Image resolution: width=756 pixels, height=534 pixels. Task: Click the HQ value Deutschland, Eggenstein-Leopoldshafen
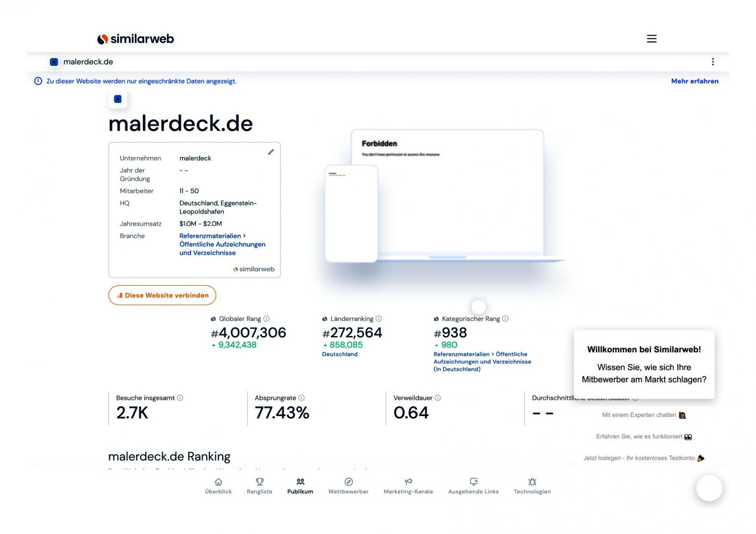point(218,207)
